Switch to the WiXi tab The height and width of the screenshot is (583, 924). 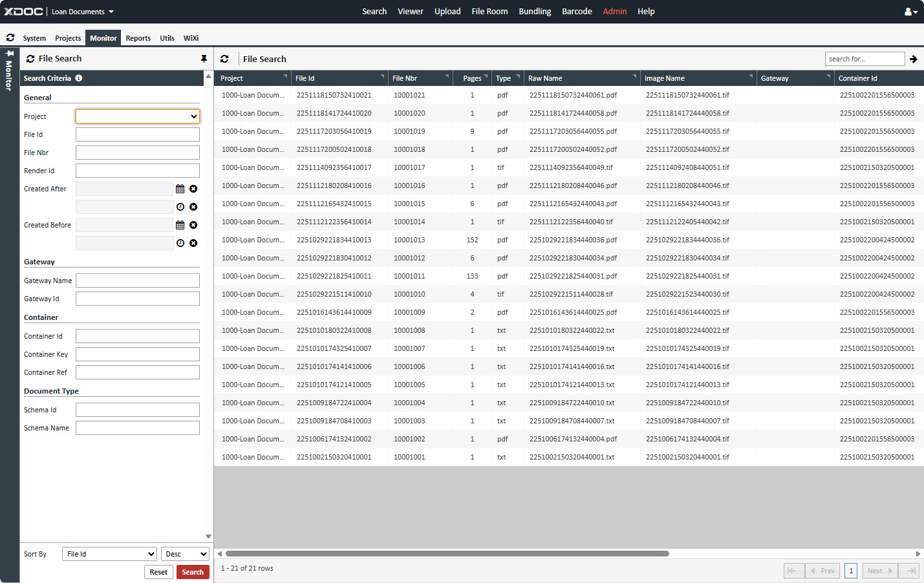tap(191, 38)
